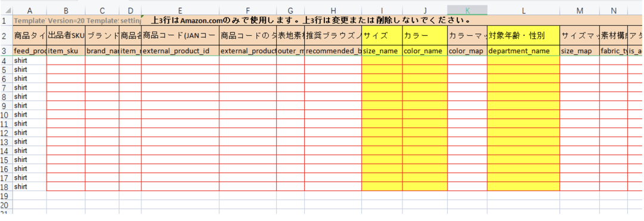Select the 商品コード(JANコー header cell
This screenshot has height=221, width=644.
(180, 36)
